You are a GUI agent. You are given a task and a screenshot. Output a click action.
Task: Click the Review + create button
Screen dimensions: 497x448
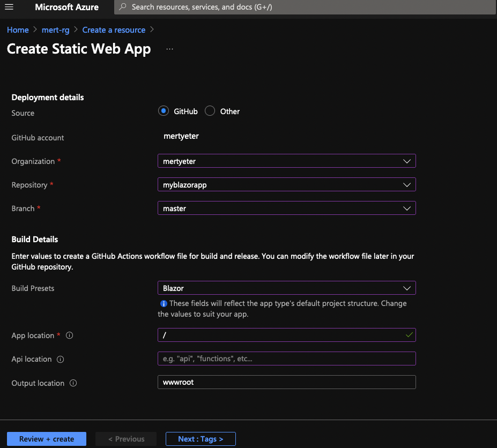coord(47,439)
